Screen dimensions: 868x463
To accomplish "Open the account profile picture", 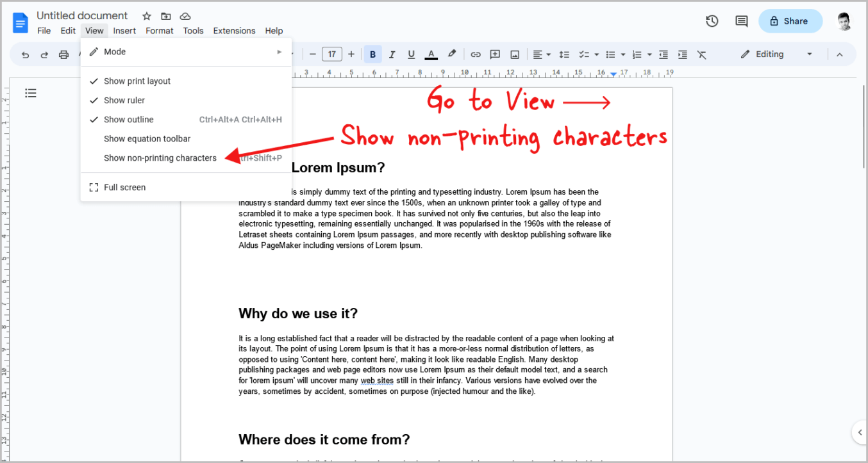I will point(844,21).
